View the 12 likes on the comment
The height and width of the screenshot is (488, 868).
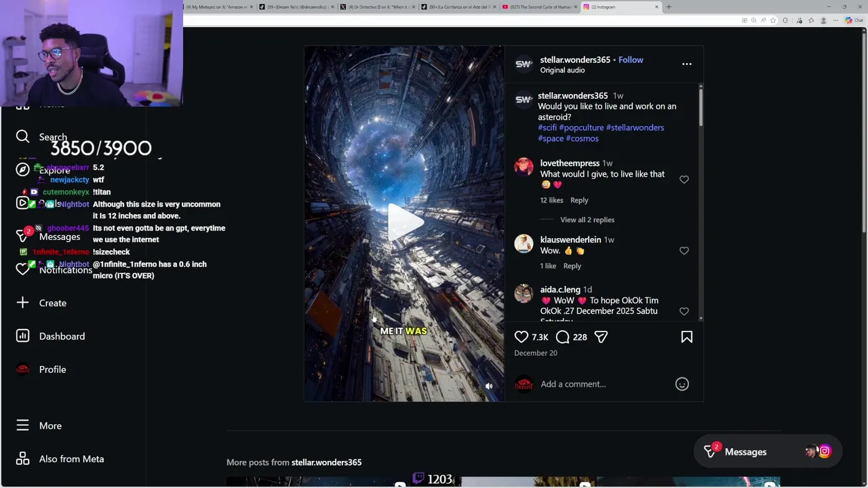pyautogui.click(x=551, y=200)
